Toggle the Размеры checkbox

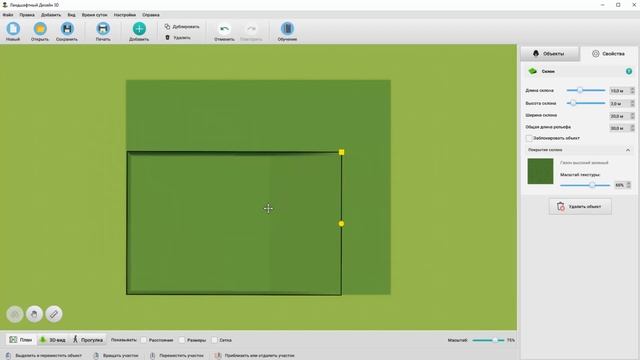click(x=182, y=340)
